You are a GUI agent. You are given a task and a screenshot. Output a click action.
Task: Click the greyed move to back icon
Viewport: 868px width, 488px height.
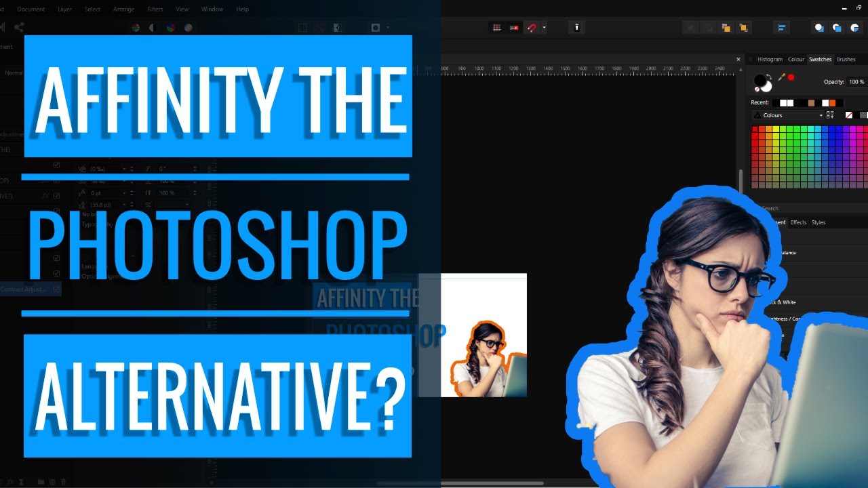coord(691,28)
